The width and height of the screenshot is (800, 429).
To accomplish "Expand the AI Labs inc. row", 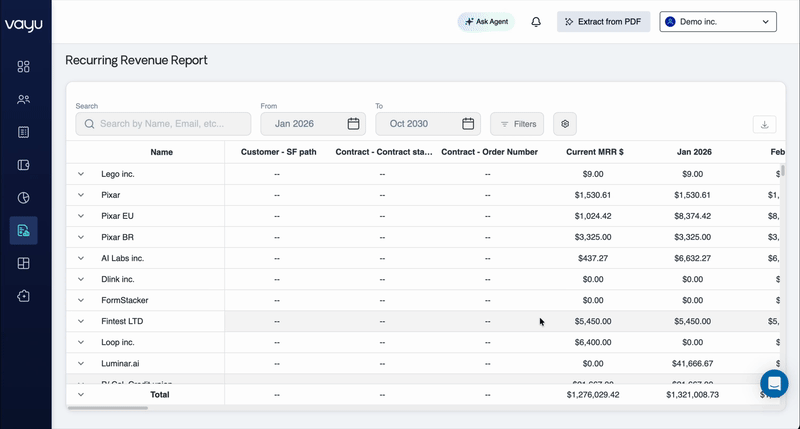I will [81, 258].
